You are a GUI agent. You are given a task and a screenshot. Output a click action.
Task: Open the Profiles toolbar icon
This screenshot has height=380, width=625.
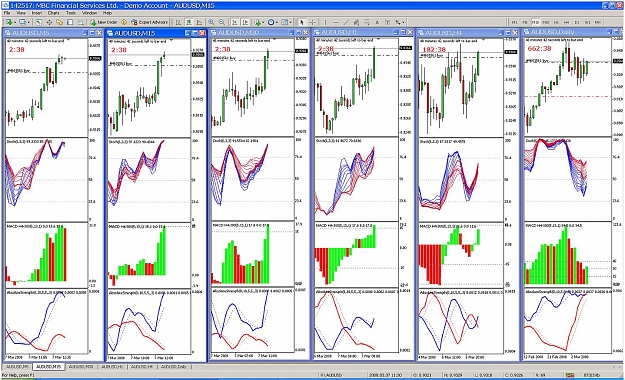pos(23,22)
